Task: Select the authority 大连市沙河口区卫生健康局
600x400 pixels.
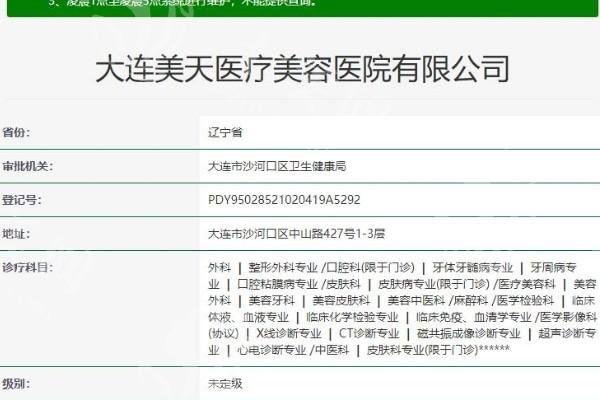Action: coord(277,166)
